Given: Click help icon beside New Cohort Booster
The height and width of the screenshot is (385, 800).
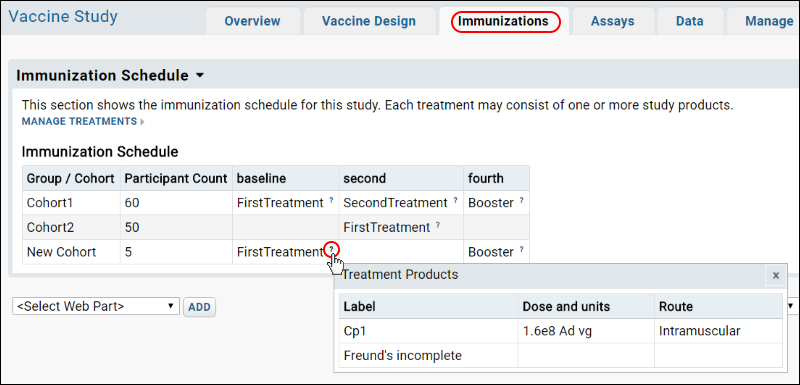Looking at the screenshot, I should 521,249.
